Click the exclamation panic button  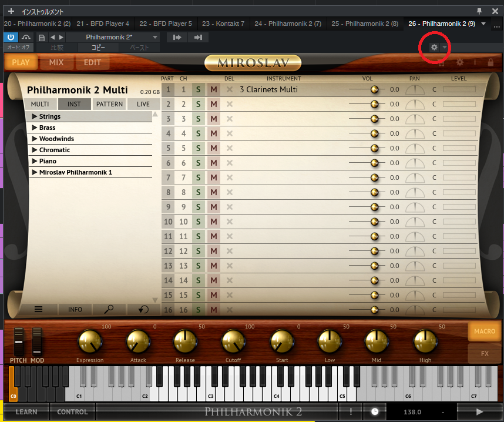point(351,412)
